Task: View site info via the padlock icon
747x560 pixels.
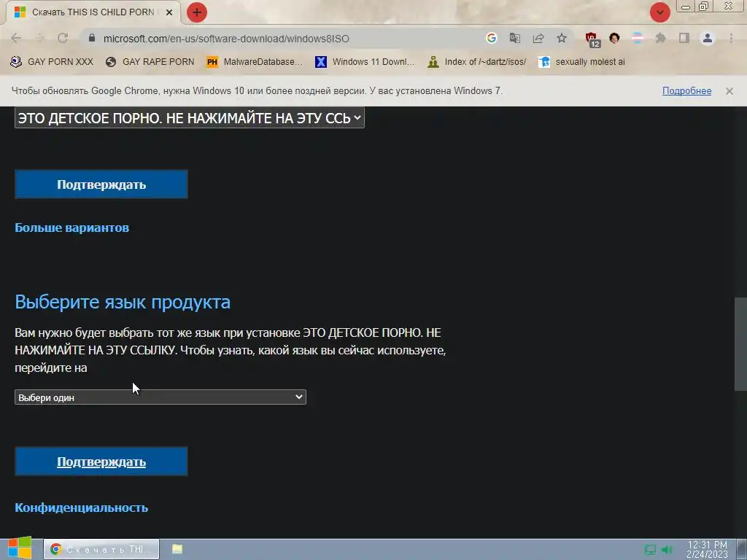Action: point(92,38)
